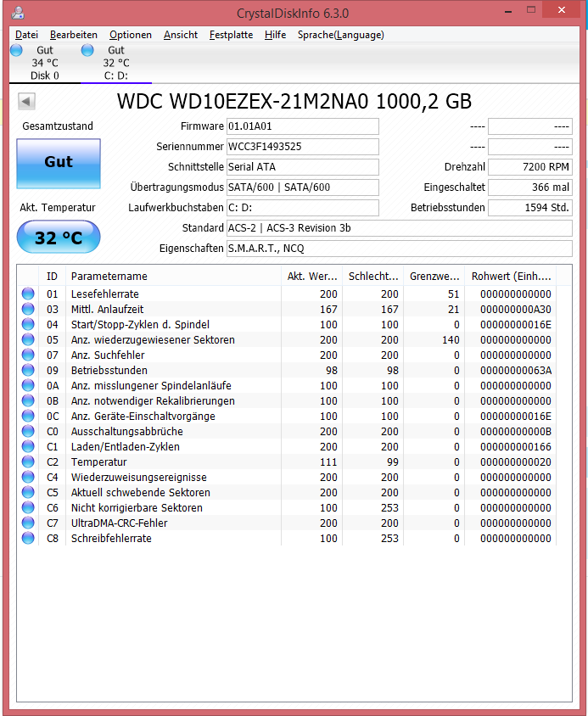Click the Akt. Wer... column header

click(312, 277)
